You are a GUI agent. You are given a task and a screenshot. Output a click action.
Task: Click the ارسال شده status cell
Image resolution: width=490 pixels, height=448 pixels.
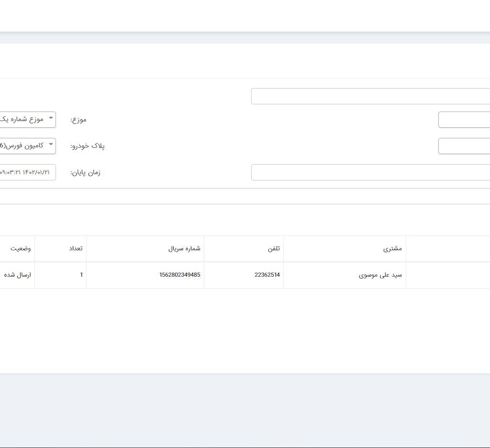tap(18, 275)
